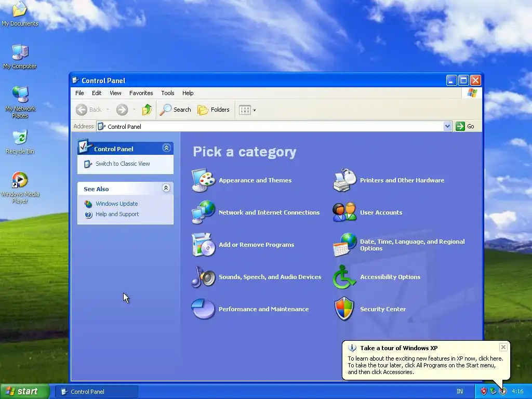Click Performance and Maintenance pie chart icon
This screenshot has width=532, height=399.
pyautogui.click(x=203, y=309)
